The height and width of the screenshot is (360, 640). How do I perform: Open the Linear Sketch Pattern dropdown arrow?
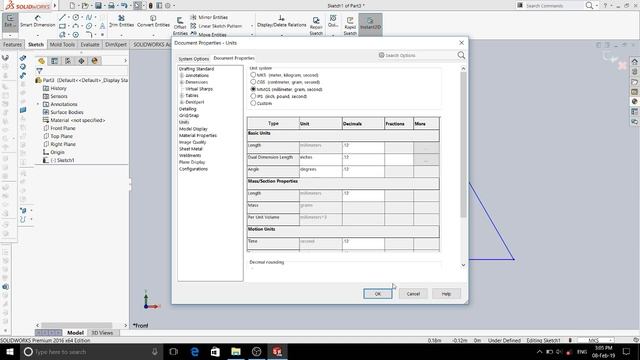pyautogui.click(x=252, y=26)
